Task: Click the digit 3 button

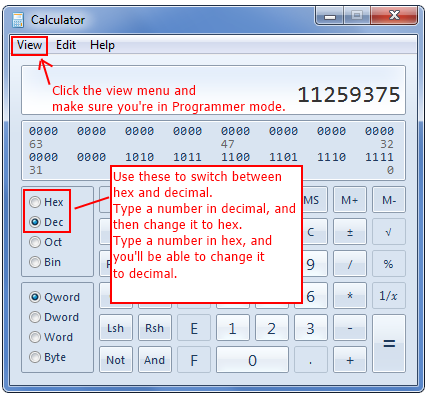Action: pos(311,328)
